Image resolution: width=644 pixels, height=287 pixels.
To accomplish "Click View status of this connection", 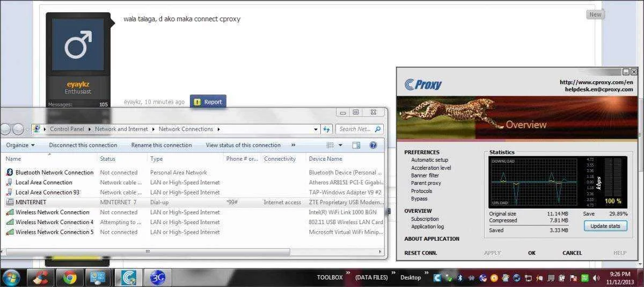I will [x=243, y=145].
